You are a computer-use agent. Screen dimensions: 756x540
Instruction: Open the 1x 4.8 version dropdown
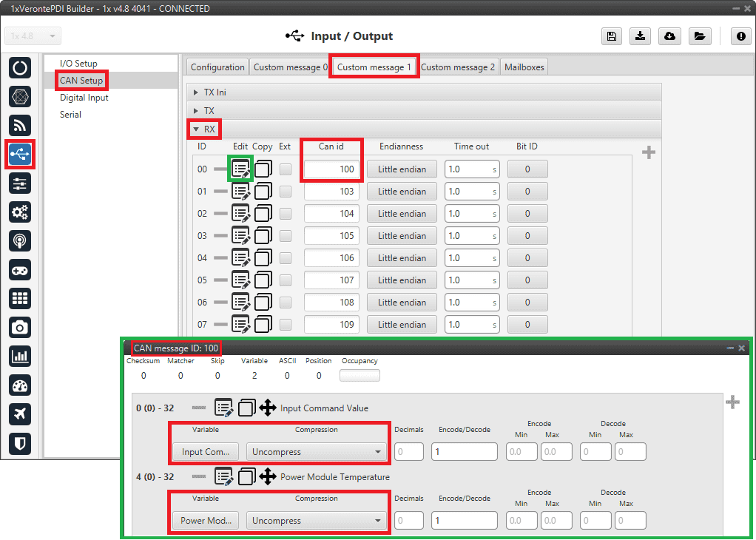33,36
